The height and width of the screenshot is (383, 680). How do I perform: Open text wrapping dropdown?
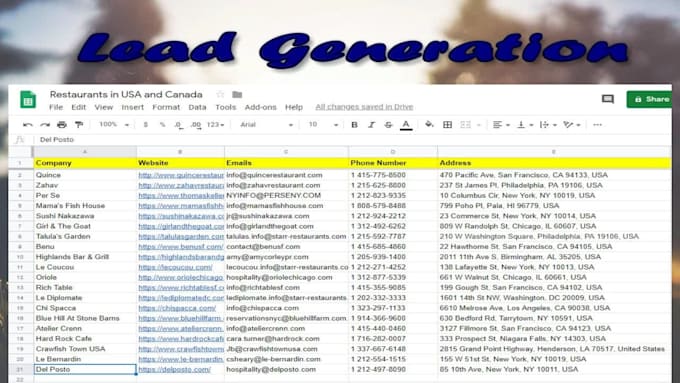pyautogui.click(x=548, y=124)
